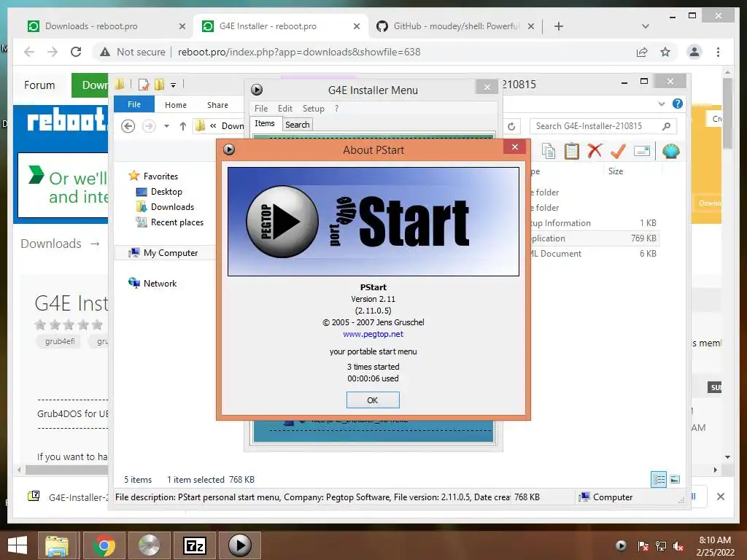The height and width of the screenshot is (560, 747).
Task: Open the Home tab in File Explorer ribbon
Action: click(176, 105)
